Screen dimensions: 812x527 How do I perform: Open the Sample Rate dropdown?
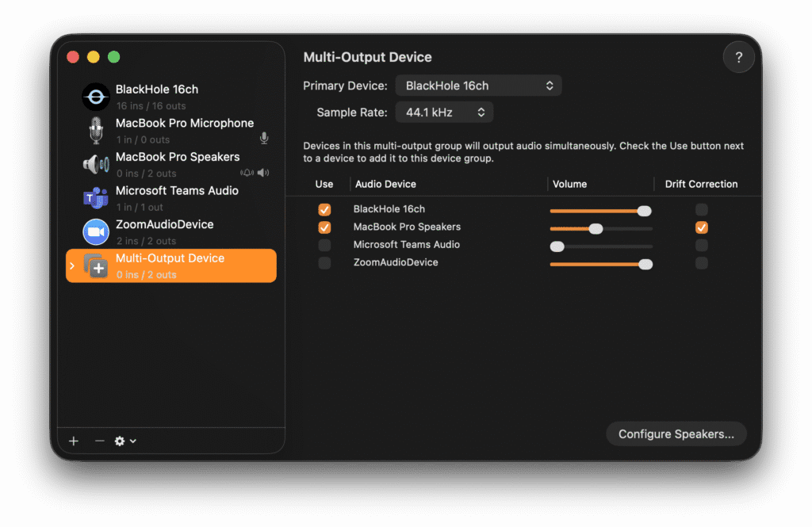coord(444,113)
